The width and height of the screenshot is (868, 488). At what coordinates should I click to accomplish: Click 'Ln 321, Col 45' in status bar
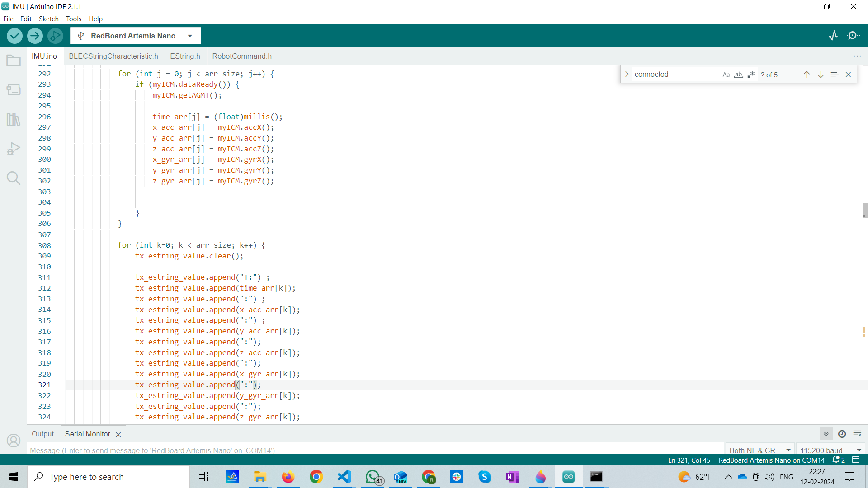[689, 460]
